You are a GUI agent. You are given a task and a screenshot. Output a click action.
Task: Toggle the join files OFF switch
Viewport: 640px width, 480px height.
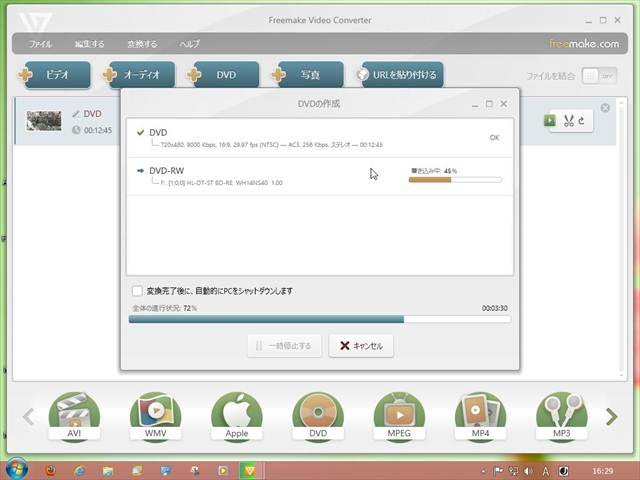coord(598,76)
